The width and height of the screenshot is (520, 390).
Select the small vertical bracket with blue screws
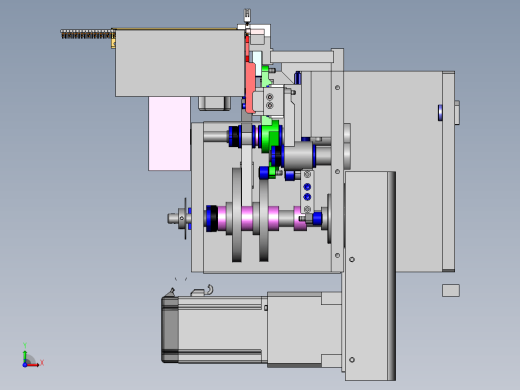[307, 192]
